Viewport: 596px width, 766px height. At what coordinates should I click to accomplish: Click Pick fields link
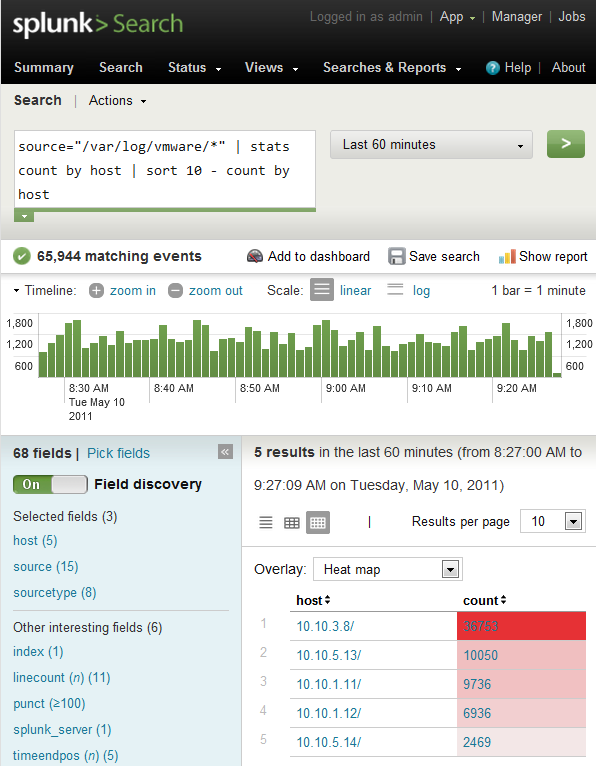tap(118, 453)
